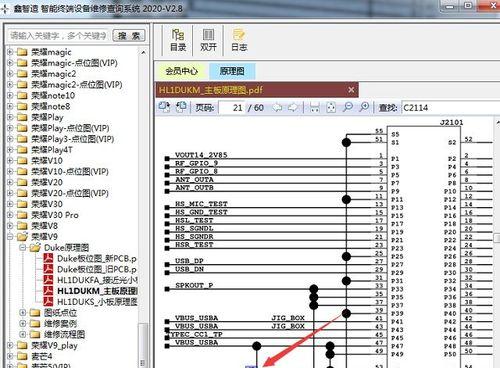Viewport: 500px width, 368px height.
Task: Select 荣耀magic-点位图(VIP) in tree
Action: pos(74,63)
